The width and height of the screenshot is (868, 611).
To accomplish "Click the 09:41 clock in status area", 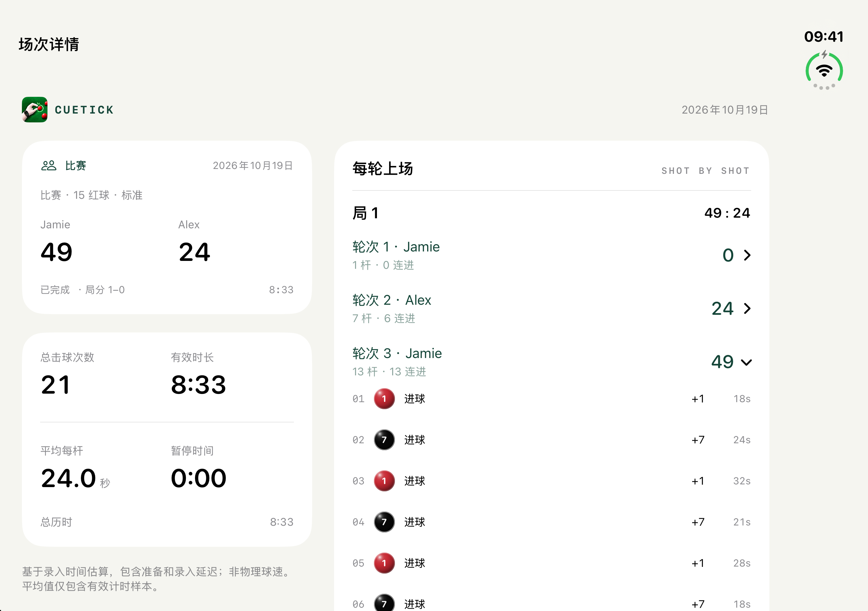I will pyautogui.click(x=824, y=37).
